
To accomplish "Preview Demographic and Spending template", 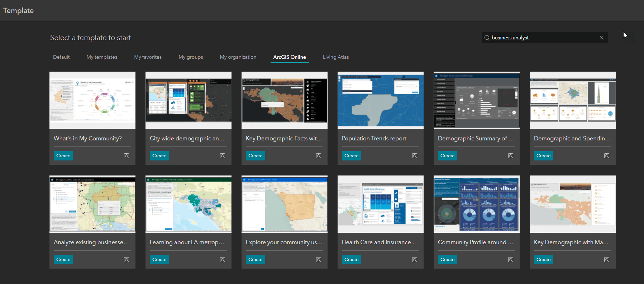I will pyautogui.click(x=607, y=156).
